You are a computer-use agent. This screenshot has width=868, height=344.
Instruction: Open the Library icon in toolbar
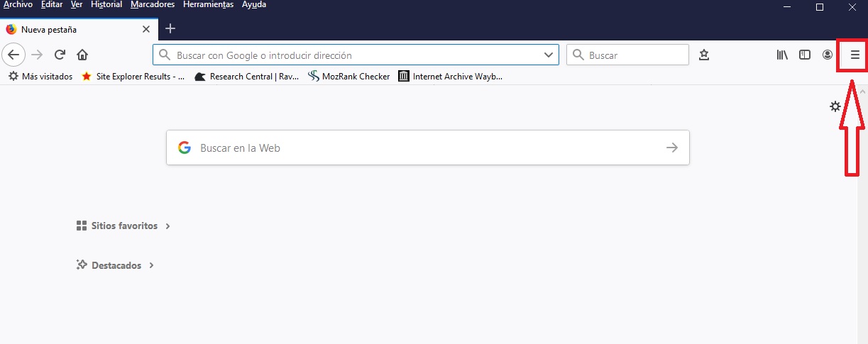(x=782, y=55)
